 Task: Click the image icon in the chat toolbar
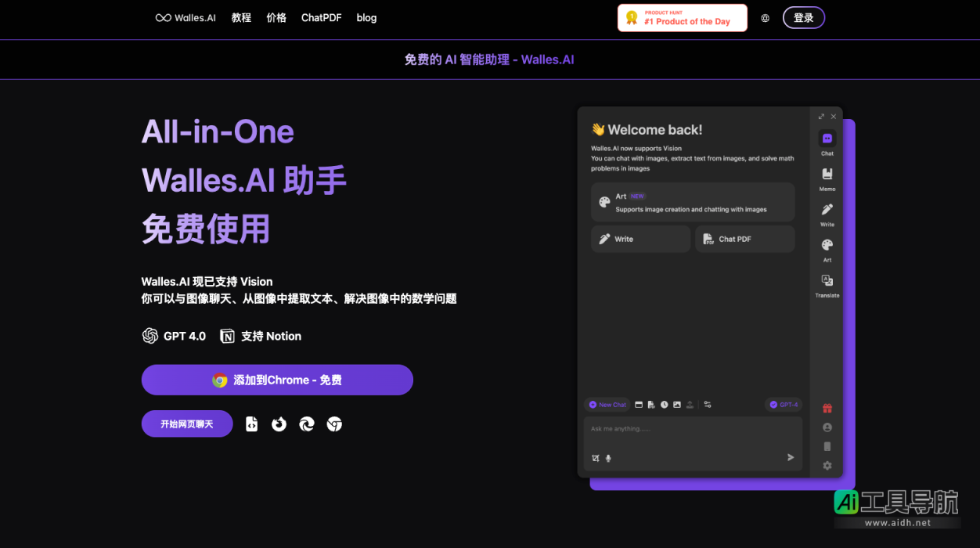pos(676,405)
